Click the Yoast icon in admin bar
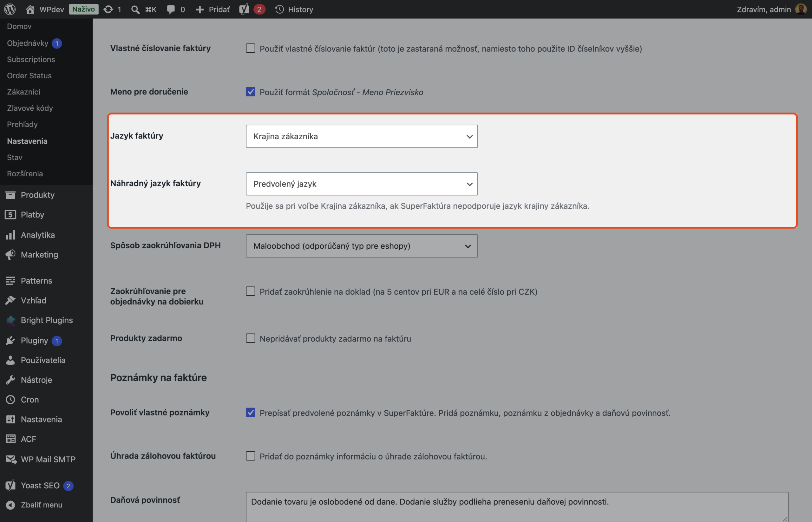The width and height of the screenshot is (812, 522). click(244, 9)
